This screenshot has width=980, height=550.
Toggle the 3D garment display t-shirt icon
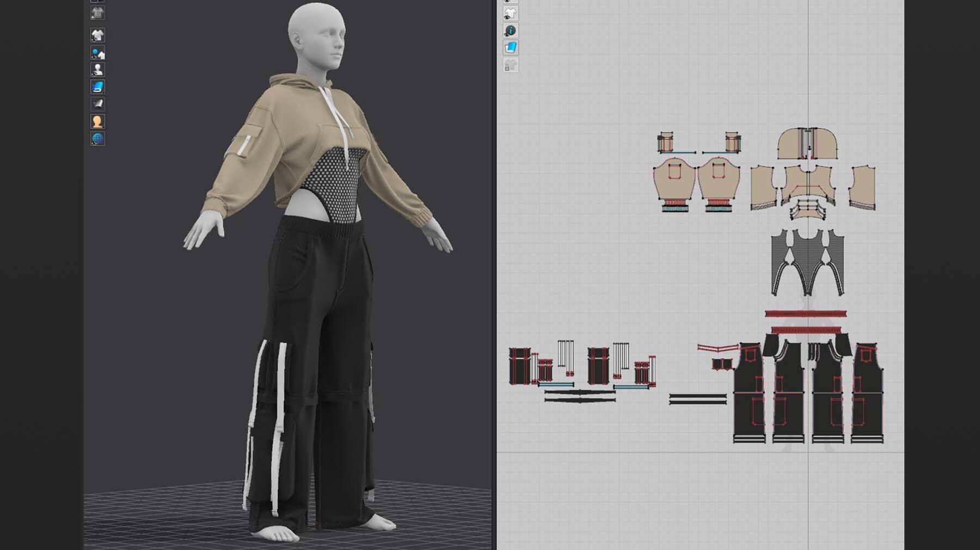[x=97, y=35]
